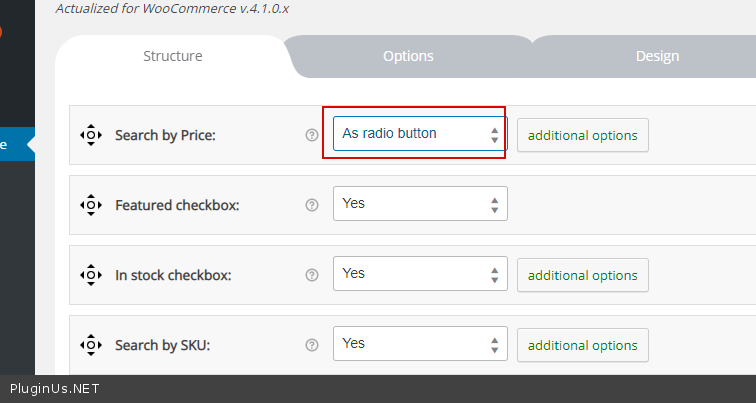Click the drag handle for Featured checkbox row
The width and height of the screenshot is (756, 403).
coord(91,205)
